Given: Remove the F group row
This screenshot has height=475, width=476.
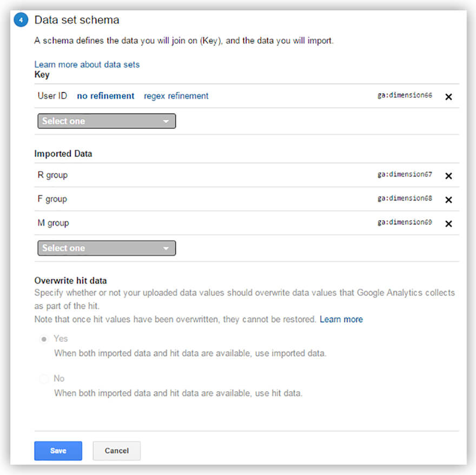Looking at the screenshot, I should [448, 200].
